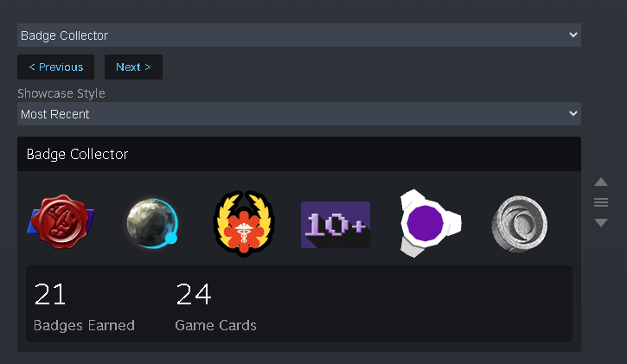Image resolution: width=627 pixels, height=364 pixels.
Task: Click the showcase reorder handle lines
Action: point(600,202)
